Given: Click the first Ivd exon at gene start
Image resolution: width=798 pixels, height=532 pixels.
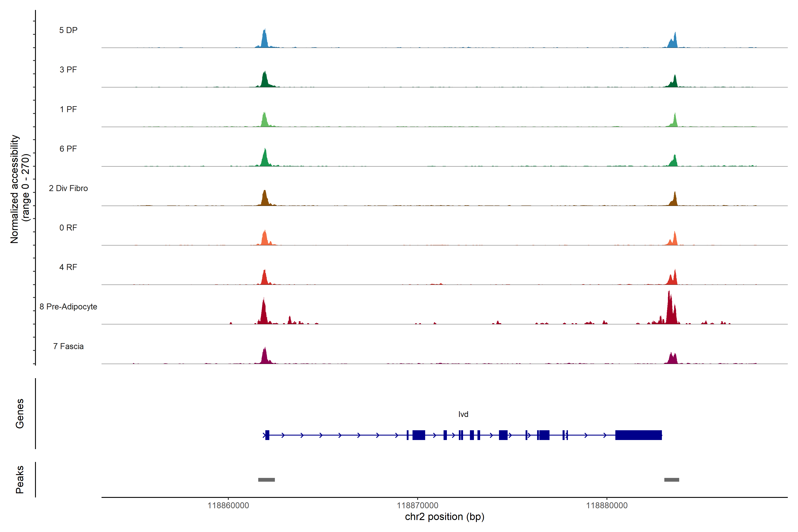Looking at the screenshot, I should coord(267,435).
